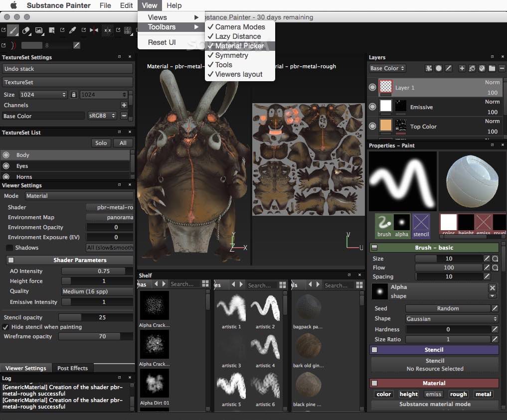This screenshot has height=420, width=507.
Task: Open the Edit menu
Action: tap(126, 5)
